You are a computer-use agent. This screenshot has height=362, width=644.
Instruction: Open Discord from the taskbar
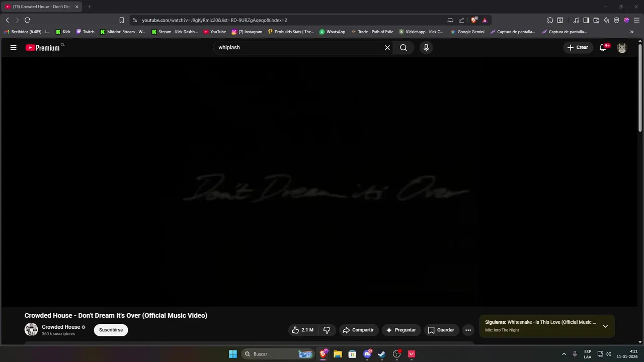pos(367,354)
